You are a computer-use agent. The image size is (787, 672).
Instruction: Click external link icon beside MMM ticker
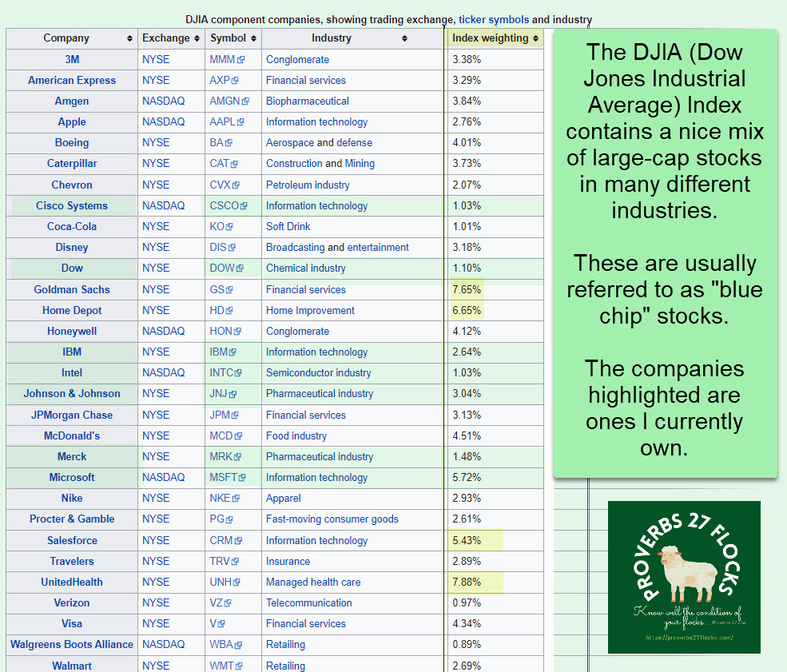click(240, 60)
